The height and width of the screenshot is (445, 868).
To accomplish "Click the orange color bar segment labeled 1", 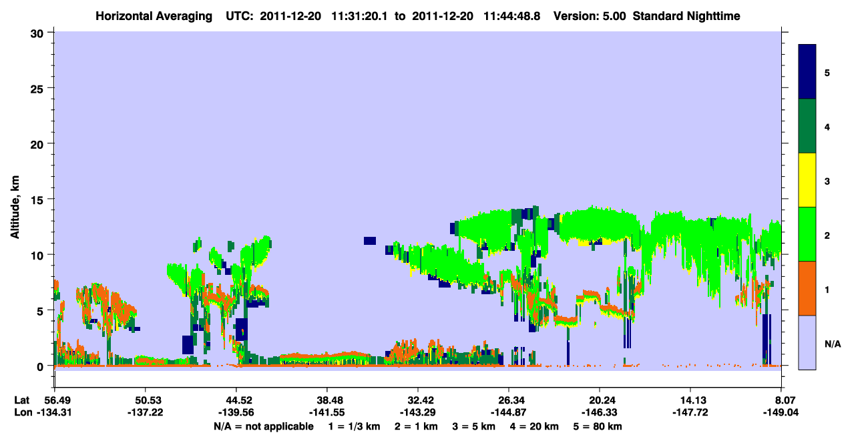I will pos(807,288).
